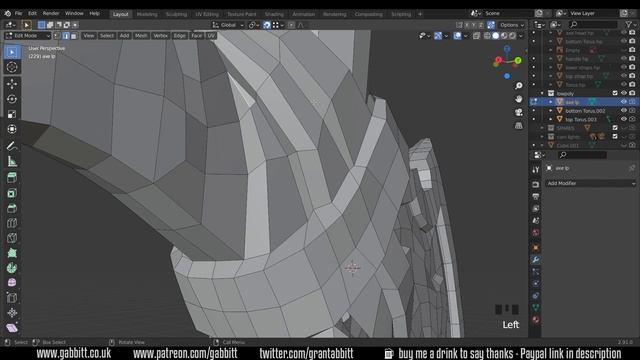This screenshot has width=640, height=360.
Task: Expand Add Modifier dropdown
Action: tap(590, 183)
